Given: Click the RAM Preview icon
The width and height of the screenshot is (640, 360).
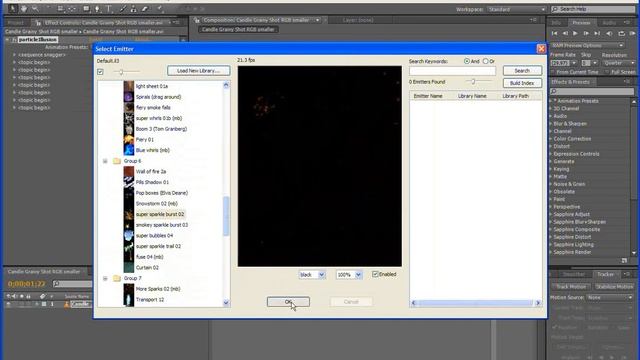Looking at the screenshot, I should tap(632, 33).
